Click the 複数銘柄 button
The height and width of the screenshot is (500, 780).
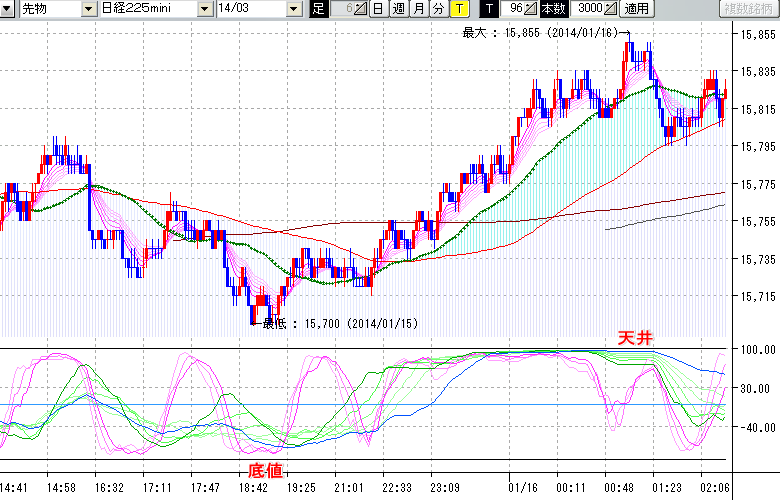tap(749, 9)
